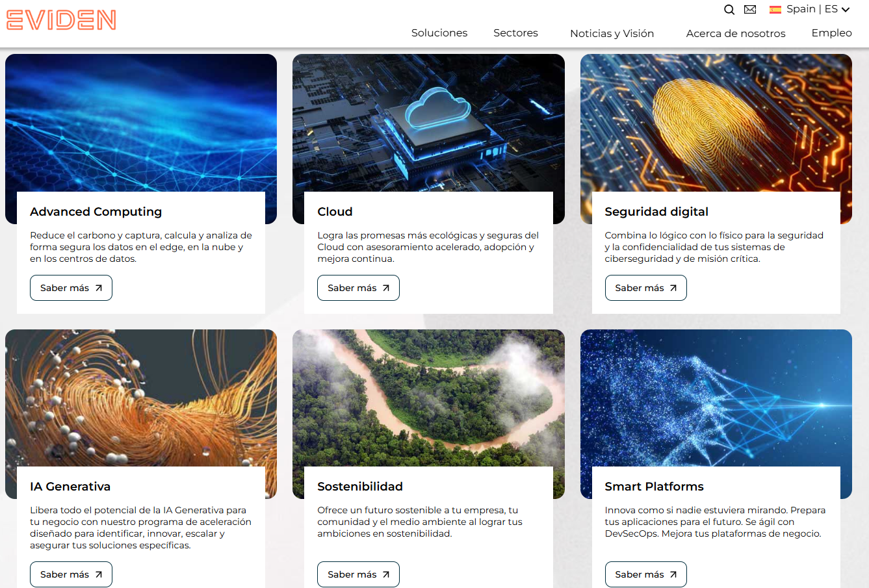Open the rainforest river image
Viewport: 869px width, 588px height.
click(x=428, y=398)
